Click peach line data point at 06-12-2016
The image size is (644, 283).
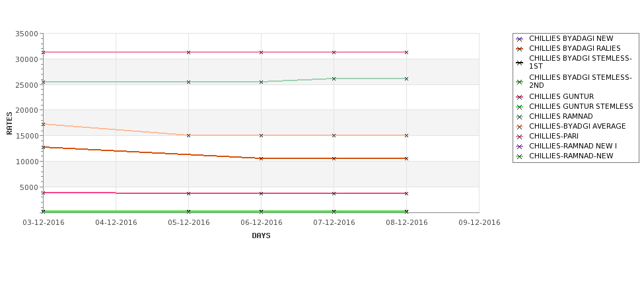click(261, 135)
